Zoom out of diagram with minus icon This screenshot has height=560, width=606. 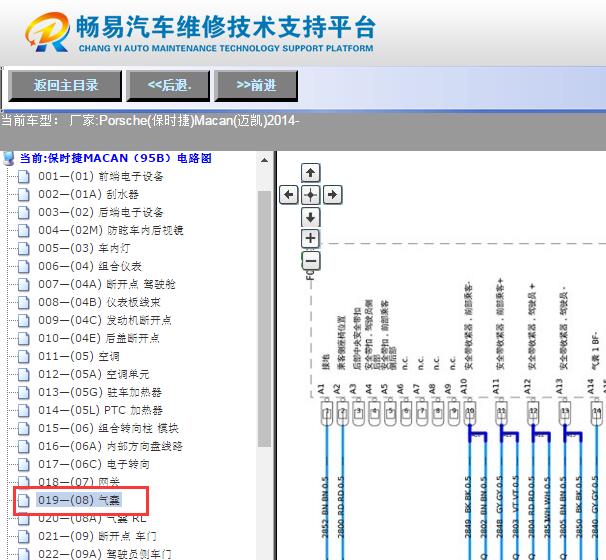(x=310, y=261)
